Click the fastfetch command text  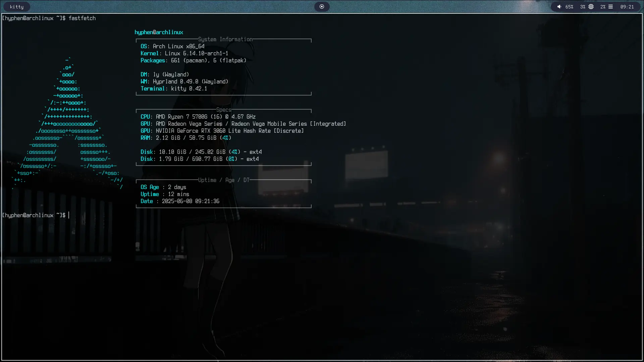point(82,18)
